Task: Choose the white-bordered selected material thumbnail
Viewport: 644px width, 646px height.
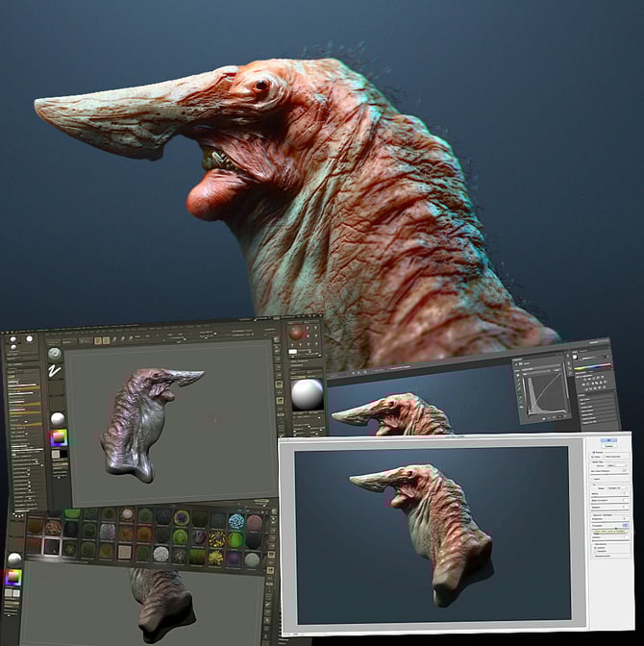Action: tap(52, 547)
